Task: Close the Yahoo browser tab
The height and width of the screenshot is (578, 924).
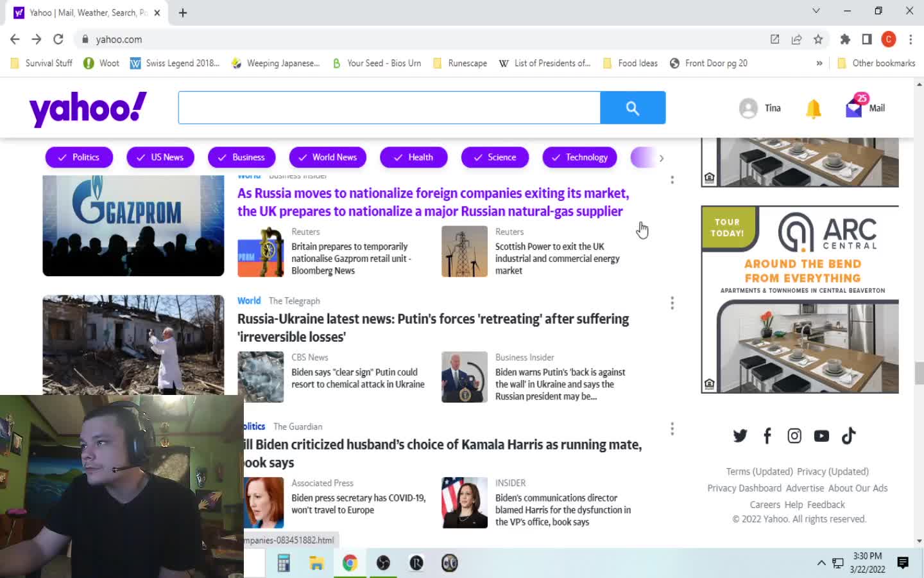Action: click(157, 13)
